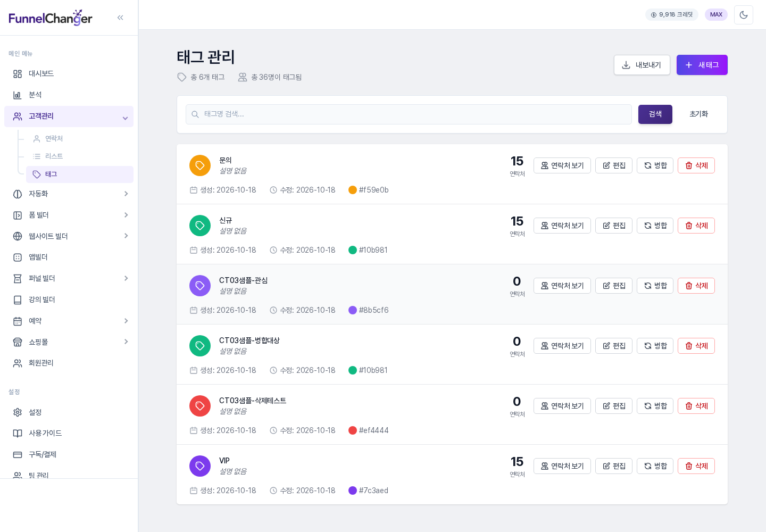The image size is (766, 532).
Task: Reset the search with 초기화
Action: pyautogui.click(x=699, y=114)
